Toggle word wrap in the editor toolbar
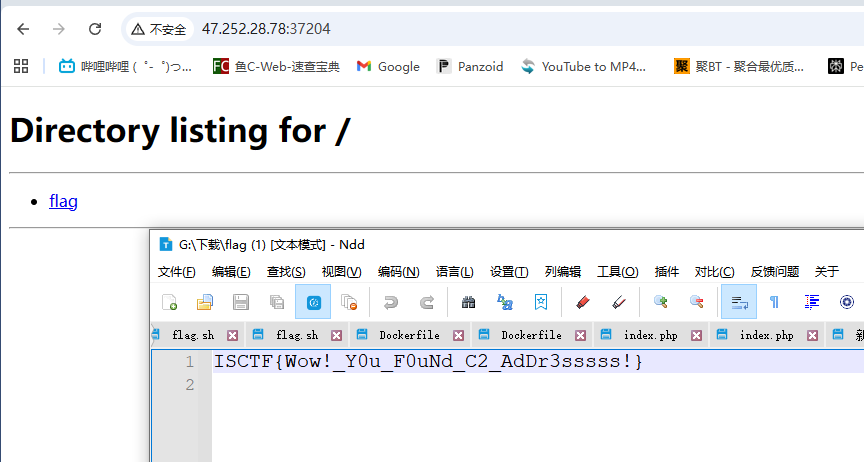The height and width of the screenshot is (462, 864). click(739, 301)
